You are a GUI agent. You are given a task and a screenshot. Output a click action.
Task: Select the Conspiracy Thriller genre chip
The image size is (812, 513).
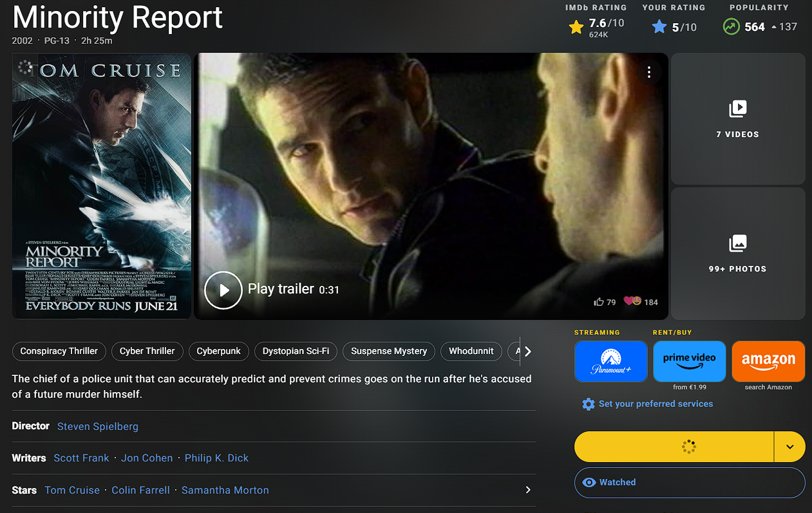pyautogui.click(x=59, y=351)
